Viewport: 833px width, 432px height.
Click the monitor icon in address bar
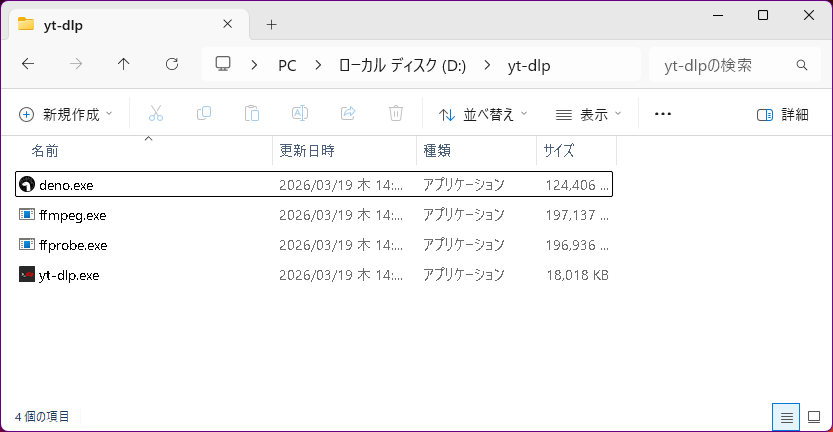click(x=223, y=64)
